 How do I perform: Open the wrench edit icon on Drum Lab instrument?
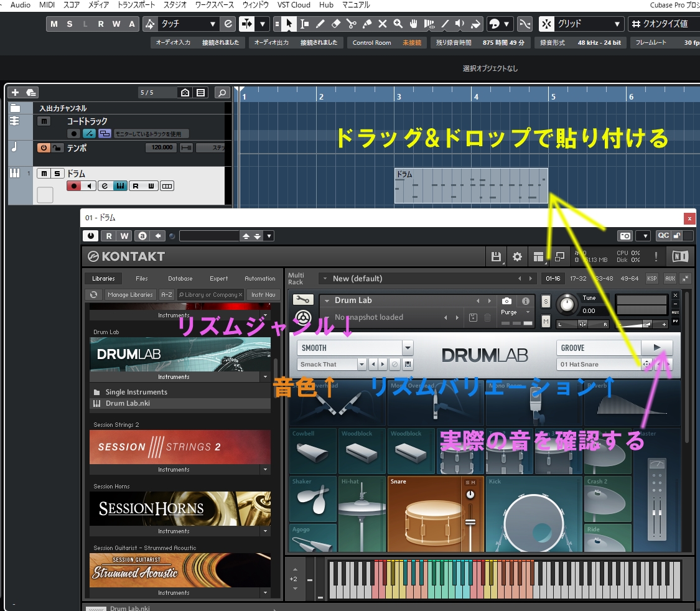coord(303,299)
